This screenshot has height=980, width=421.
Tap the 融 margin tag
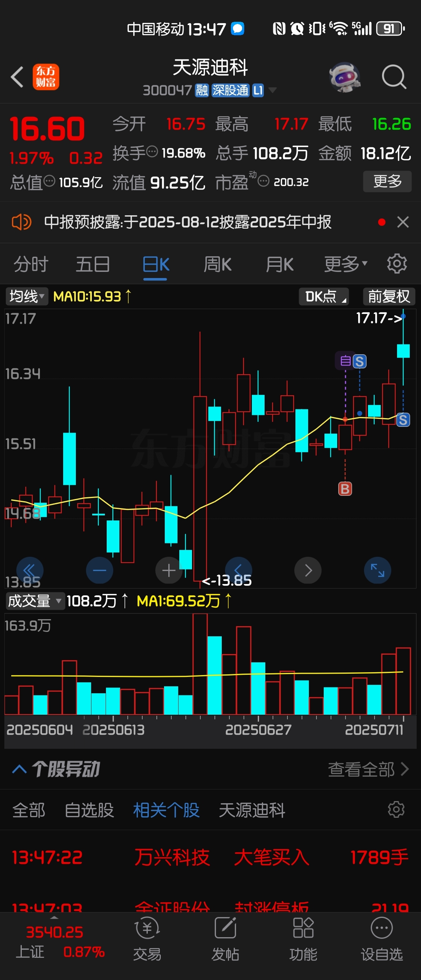click(x=201, y=90)
